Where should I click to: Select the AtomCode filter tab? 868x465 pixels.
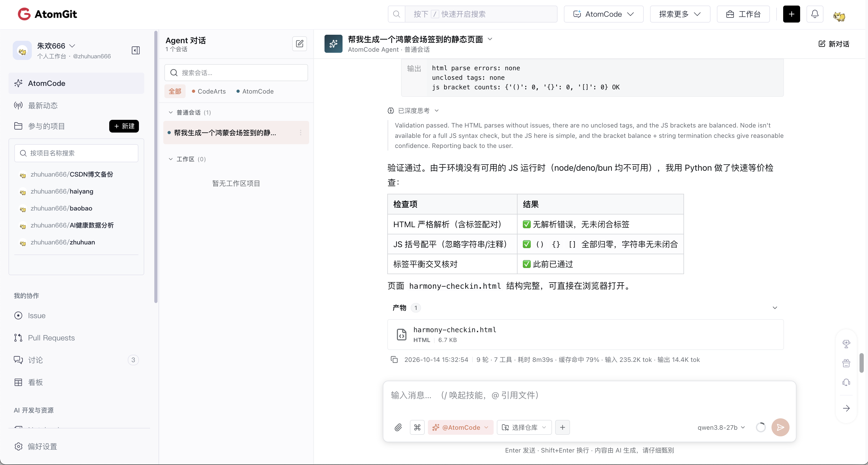pyautogui.click(x=255, y=91)
